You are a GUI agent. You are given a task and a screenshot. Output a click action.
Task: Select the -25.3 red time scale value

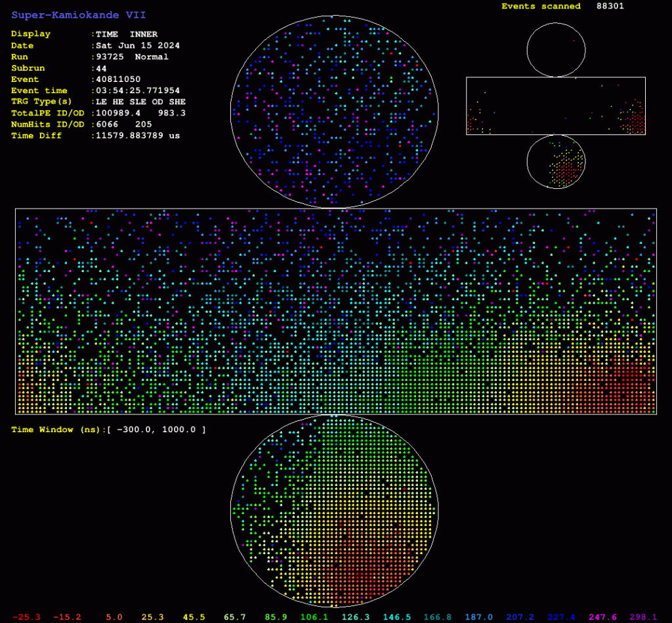pos(26,617)
